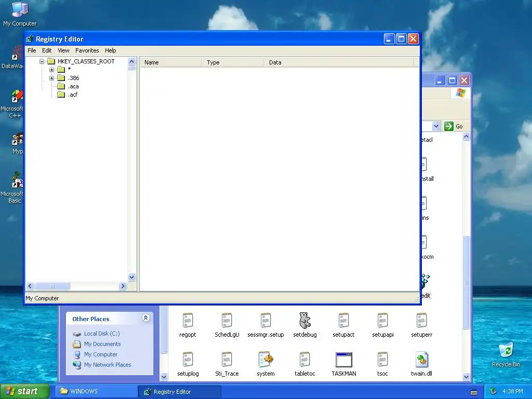Viewport: 532px width, 399px height.
Task: Expand the * registry key
Action: point(51,70)
